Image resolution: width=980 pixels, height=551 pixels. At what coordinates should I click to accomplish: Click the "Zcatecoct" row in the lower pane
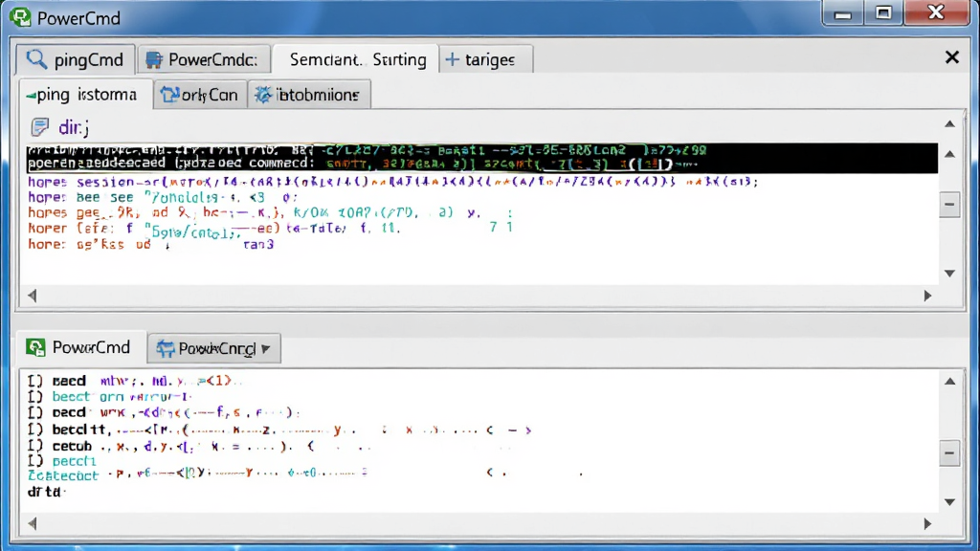pyautogui.click(x=305, y=474)
